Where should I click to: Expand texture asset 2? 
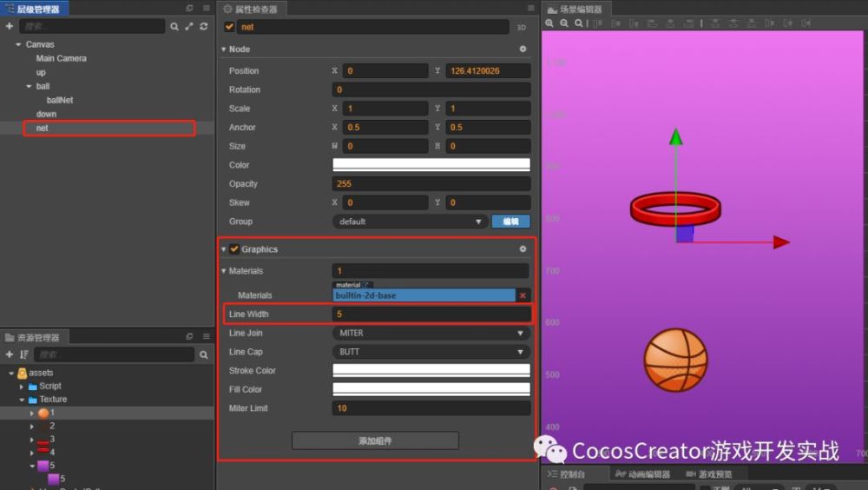pyautogui.click(x=31, y=427)
